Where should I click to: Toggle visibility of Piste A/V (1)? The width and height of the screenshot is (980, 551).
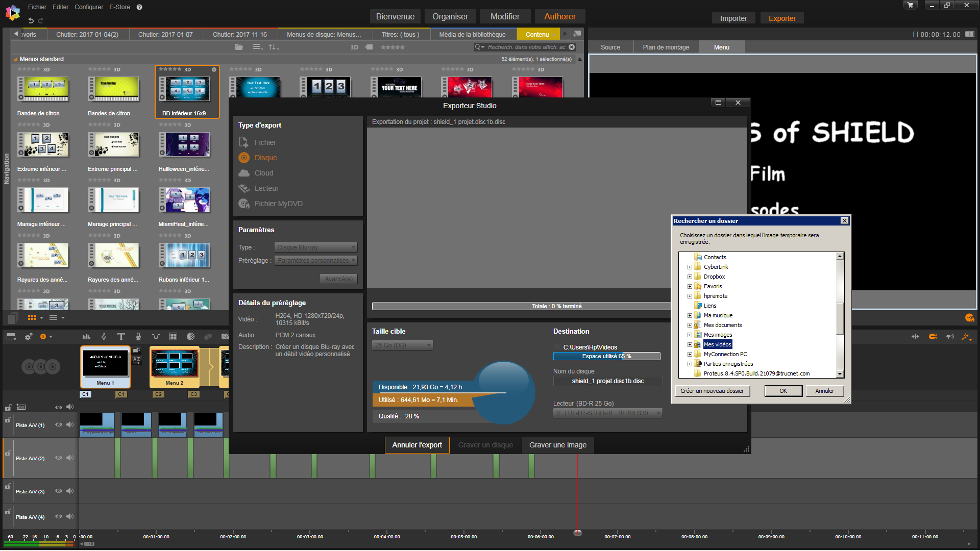click(x=59, y=424)
